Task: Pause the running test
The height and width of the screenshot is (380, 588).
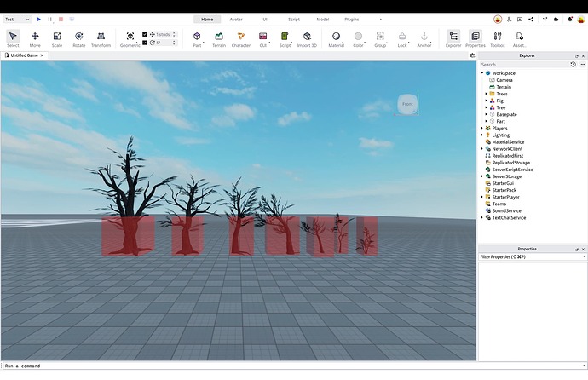Action: (x=50, y=19)
